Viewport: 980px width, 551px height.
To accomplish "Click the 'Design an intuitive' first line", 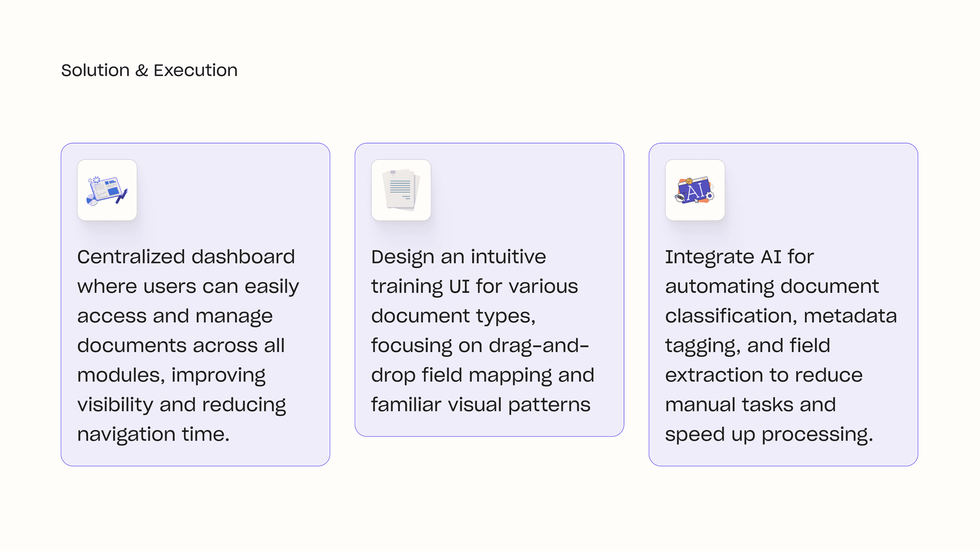I will tap(458, 257).
